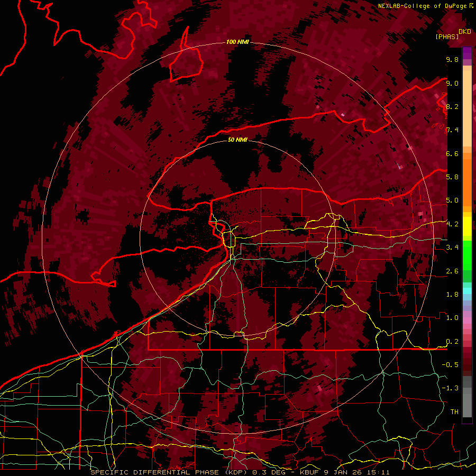Click the 5.0 value on the color scale
The image size is (476, 476).
pos(452,200)
